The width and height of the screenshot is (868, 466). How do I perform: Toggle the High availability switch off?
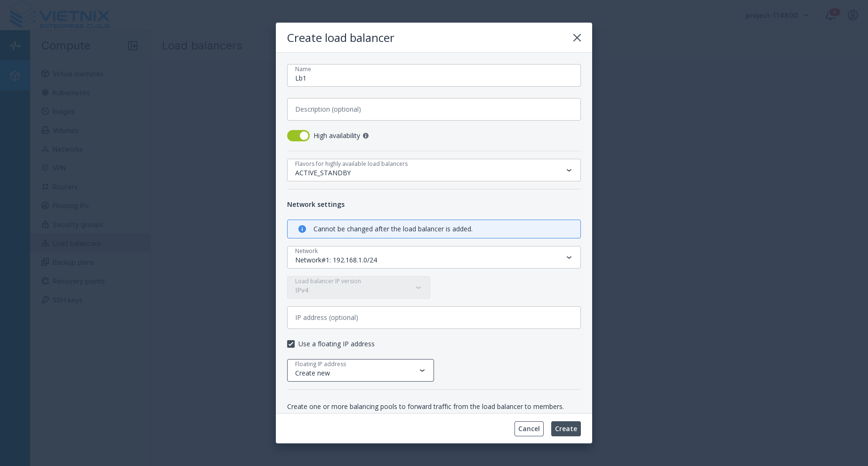tap(298, 136)
